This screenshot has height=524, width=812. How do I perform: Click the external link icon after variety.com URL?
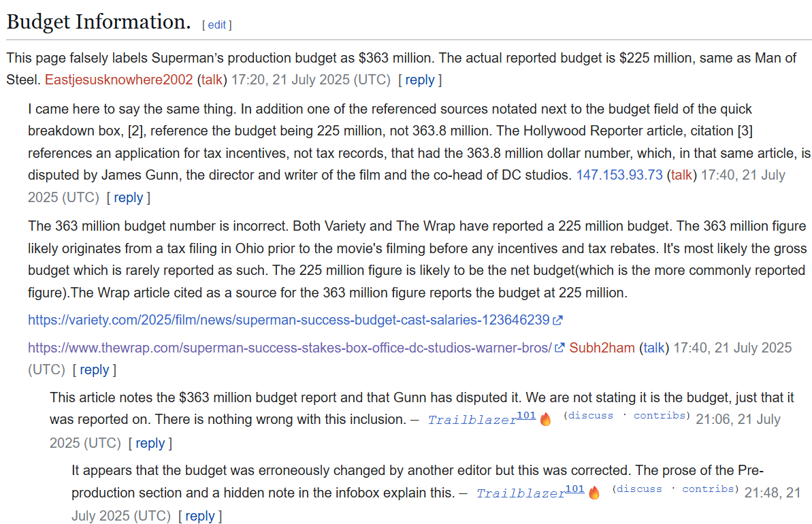557,321
